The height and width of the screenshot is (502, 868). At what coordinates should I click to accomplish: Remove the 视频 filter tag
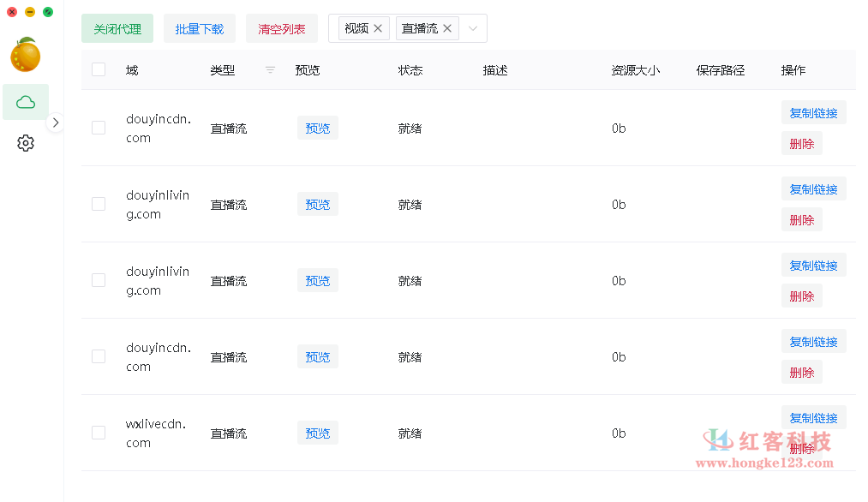pyautogui.click(x=378, y=28)
